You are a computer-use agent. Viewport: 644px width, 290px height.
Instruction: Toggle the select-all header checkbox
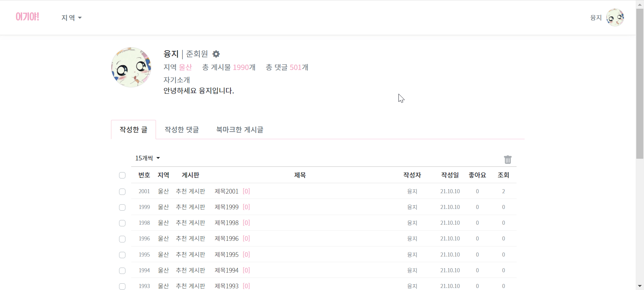[122, 175]
